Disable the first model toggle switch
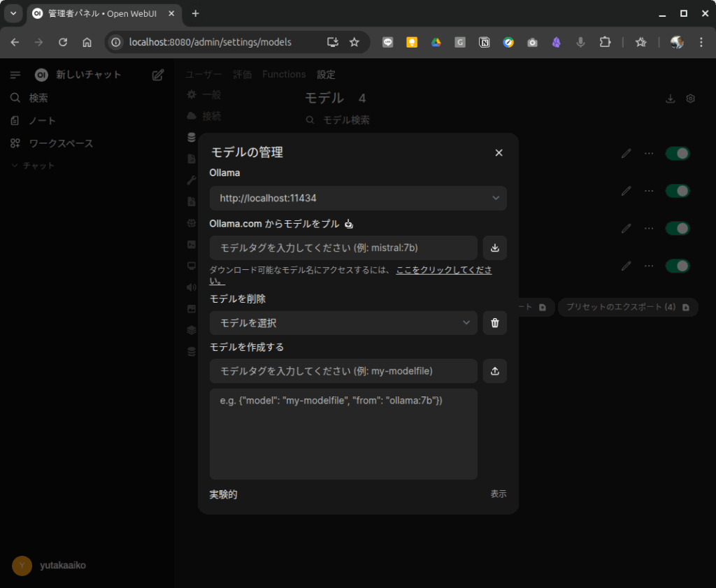 click(677, 153)
